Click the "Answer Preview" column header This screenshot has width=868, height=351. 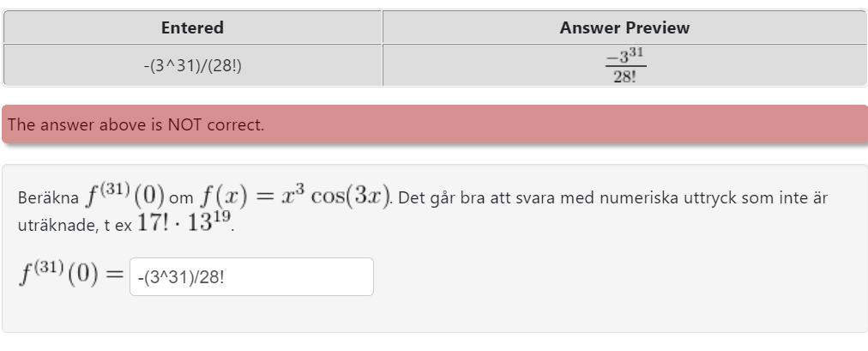(x=624, y=27)
